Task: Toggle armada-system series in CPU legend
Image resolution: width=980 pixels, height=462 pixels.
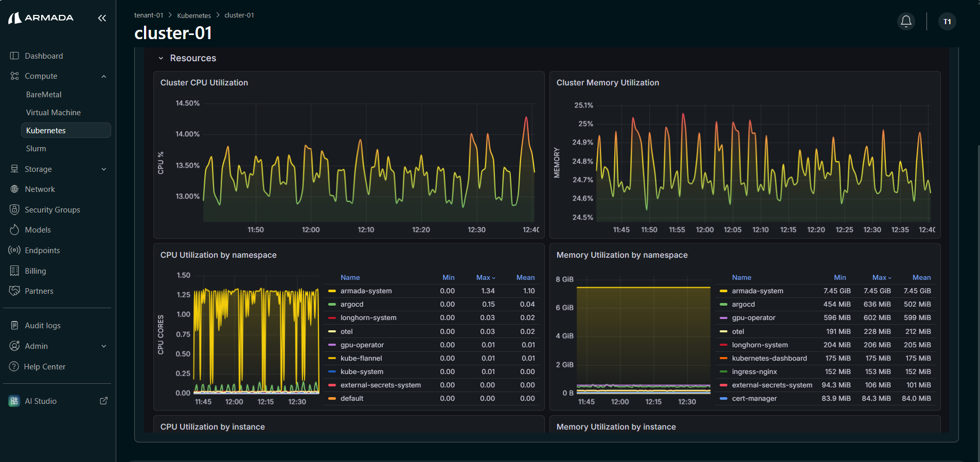Action: pos(366,291)
